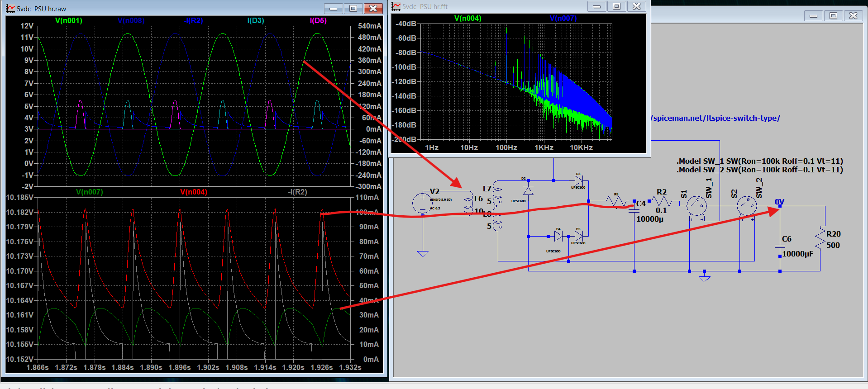The width and height of the screenshot is (868, 389).
Task: Click the 0V net label
Action: coord(779,202)
